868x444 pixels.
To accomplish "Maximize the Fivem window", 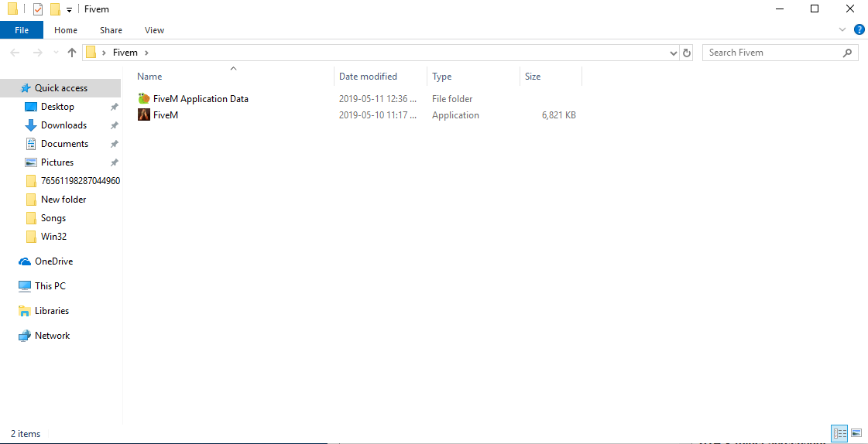I will click(815, 9).
